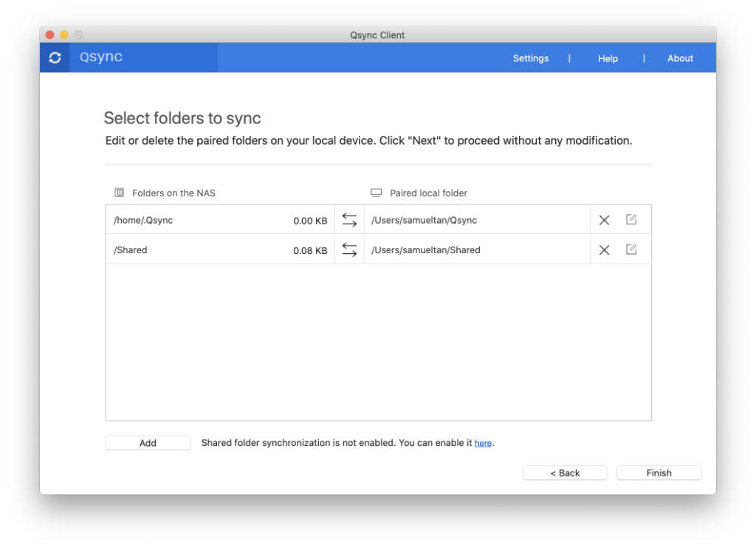Follow the 'here' link to enable sync

483,443
